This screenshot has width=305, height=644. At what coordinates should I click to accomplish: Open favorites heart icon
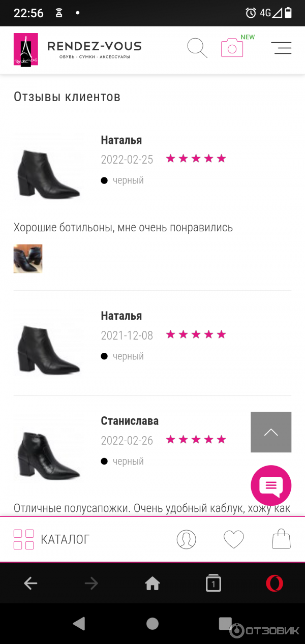point(234,539)
